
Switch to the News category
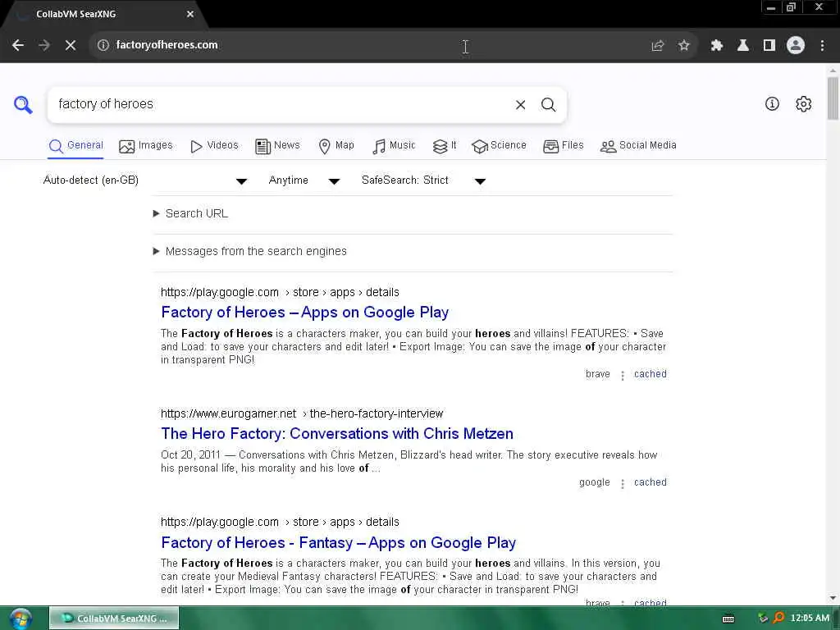[277, 146]
